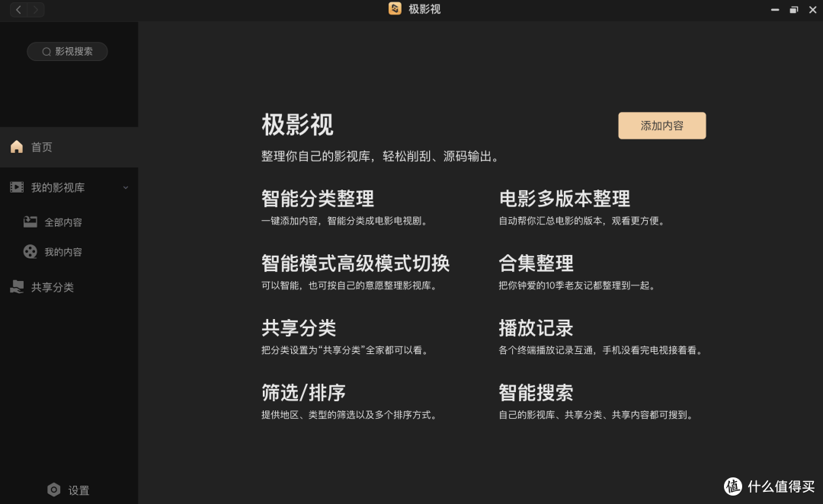Click the 智能分类整理 heading
Screen dimensions: 823x504
point(318,199)
